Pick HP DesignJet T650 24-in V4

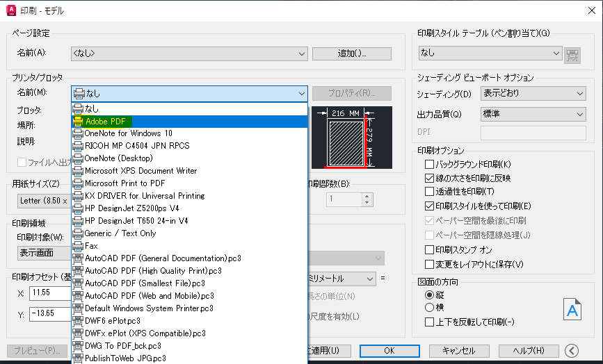pos(190,221)
